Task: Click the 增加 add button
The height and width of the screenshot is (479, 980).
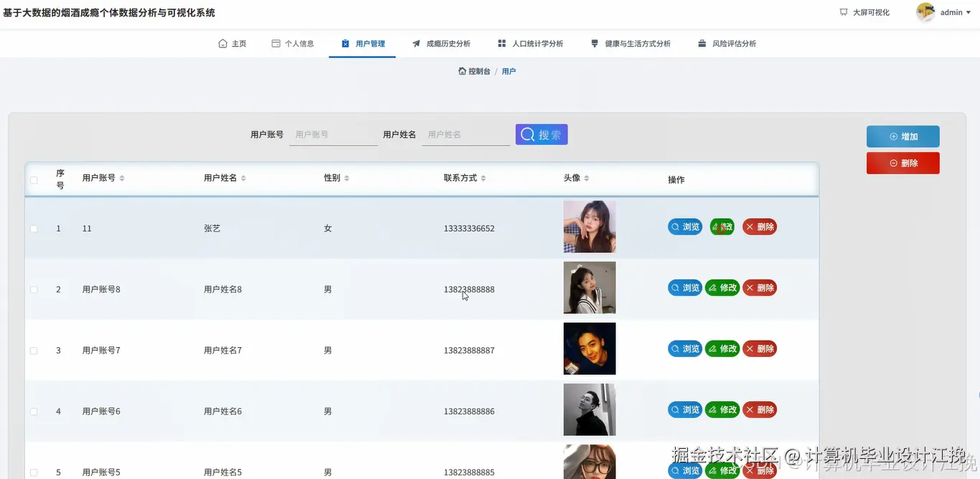Action: tap(903, 136)
